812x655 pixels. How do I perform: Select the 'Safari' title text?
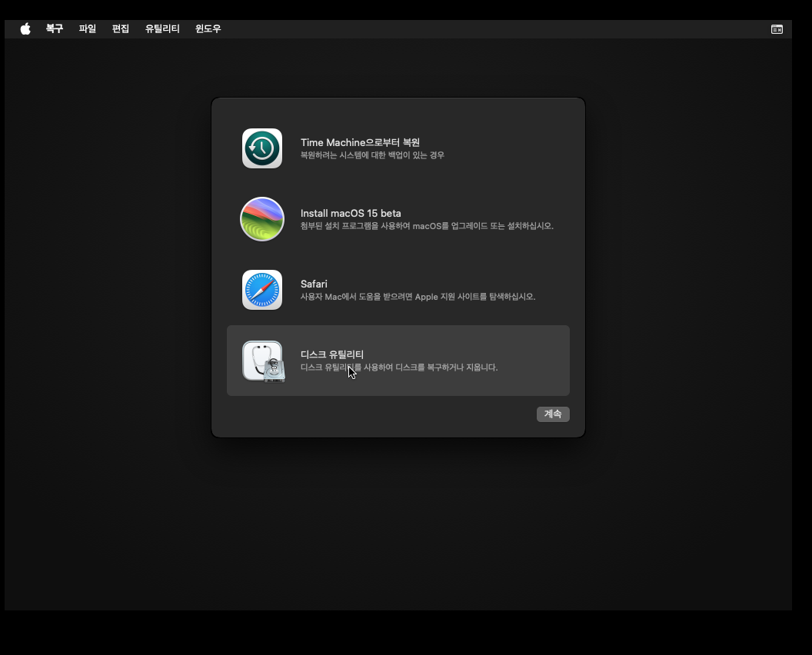pos(314,284)
